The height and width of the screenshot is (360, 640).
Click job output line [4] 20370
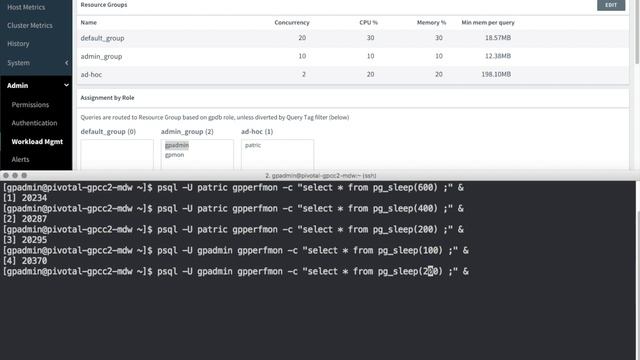coord(25,261)
